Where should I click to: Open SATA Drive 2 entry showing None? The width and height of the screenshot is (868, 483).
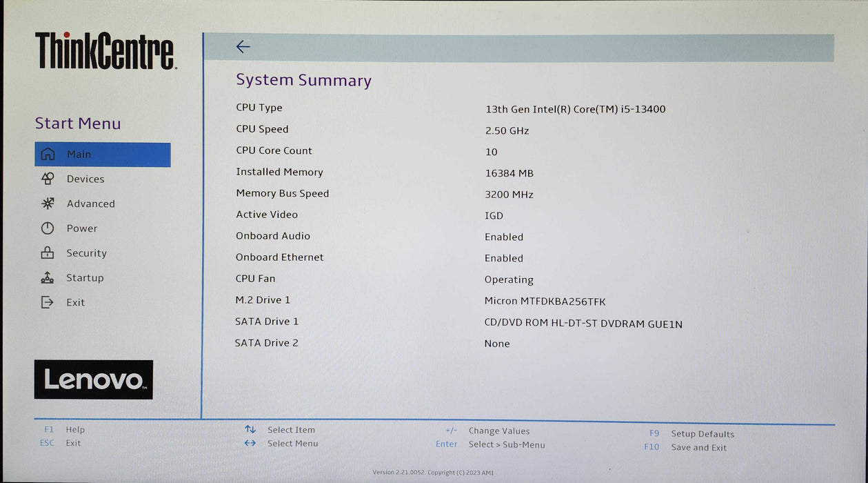pos(497,344)
